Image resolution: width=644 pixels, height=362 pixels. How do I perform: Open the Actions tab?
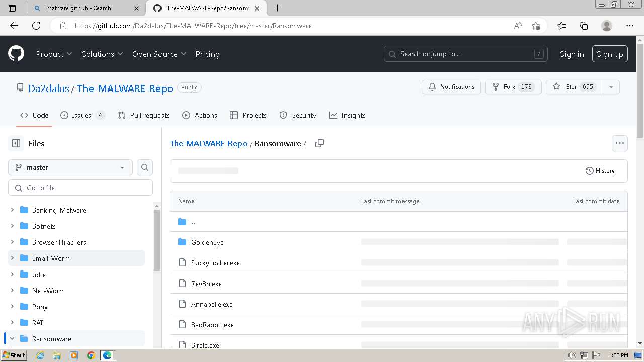coord(200,115)
